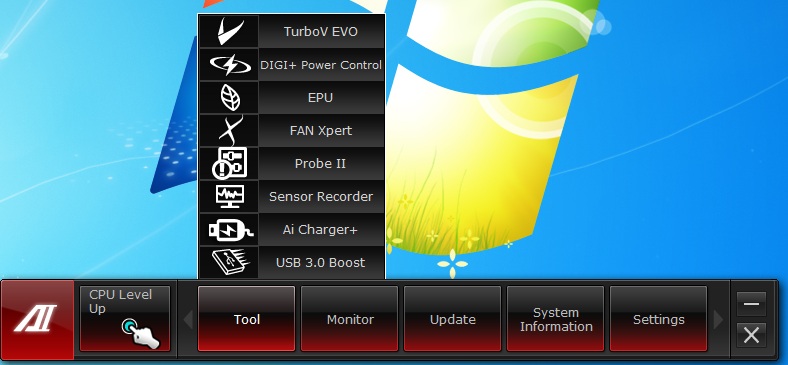The height and width of the screenshot is (365, 788).
Task: Click the Ai Charger+ battery icon
Action: tap(229, 230)
